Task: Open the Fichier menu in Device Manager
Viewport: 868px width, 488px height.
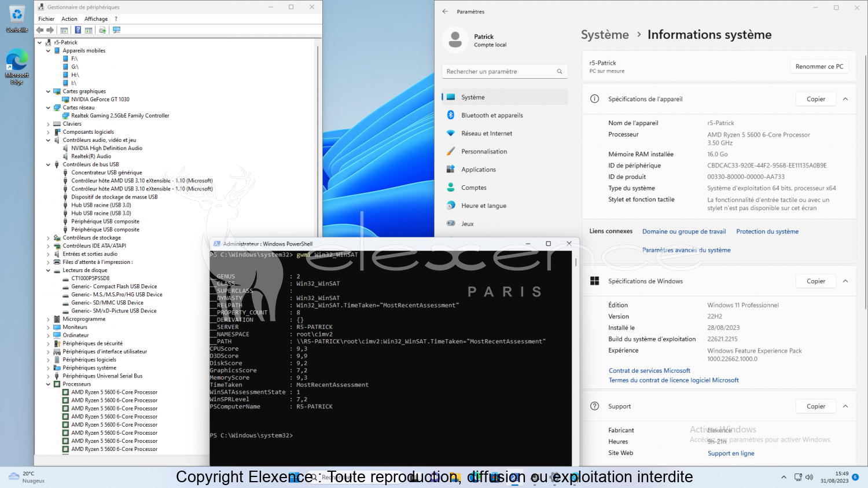Action: click(46, 19)
